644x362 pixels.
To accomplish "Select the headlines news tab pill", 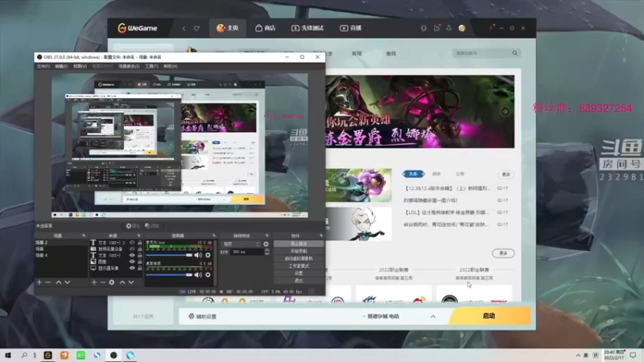I will (x=413, y=174).
